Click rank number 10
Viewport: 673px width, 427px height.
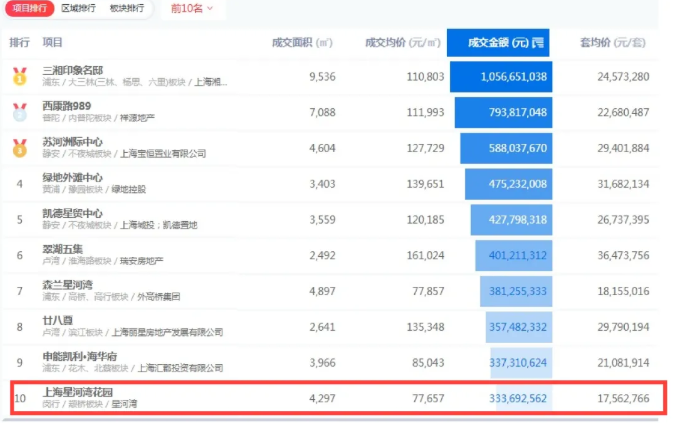pos(20,399)
